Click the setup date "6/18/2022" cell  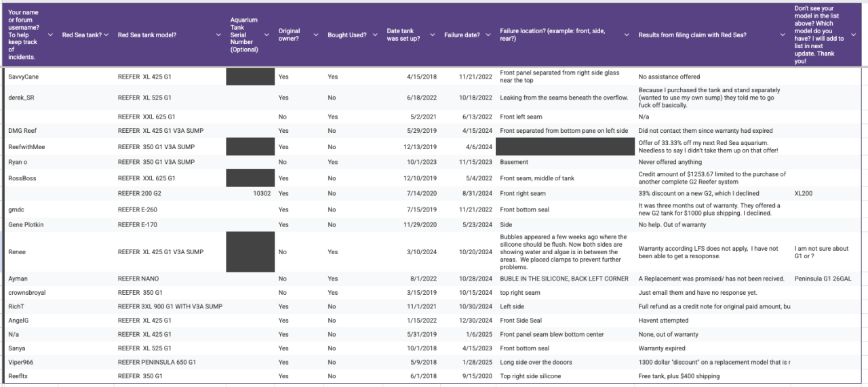[412, 98]
